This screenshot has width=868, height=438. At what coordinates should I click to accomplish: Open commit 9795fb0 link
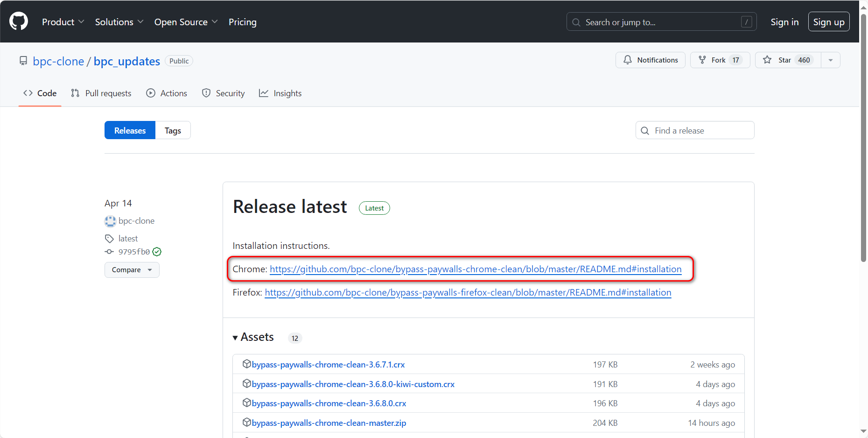(x=134, y=252)
